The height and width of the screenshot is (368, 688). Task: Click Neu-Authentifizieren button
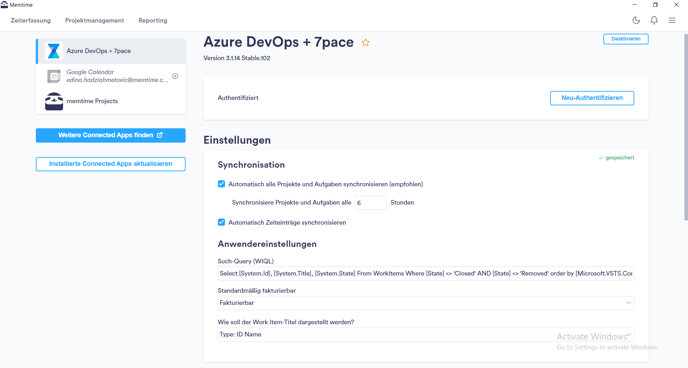592,98
